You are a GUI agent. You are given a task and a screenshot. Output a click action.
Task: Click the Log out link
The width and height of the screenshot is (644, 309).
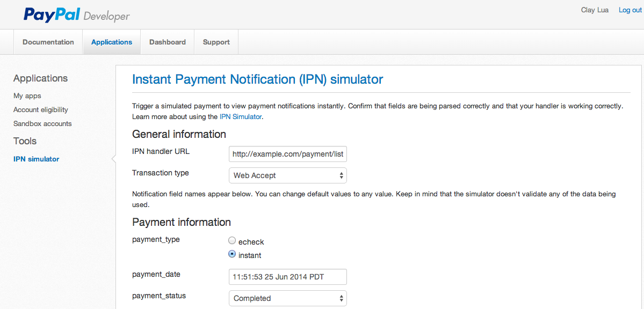tap(630, 10)
